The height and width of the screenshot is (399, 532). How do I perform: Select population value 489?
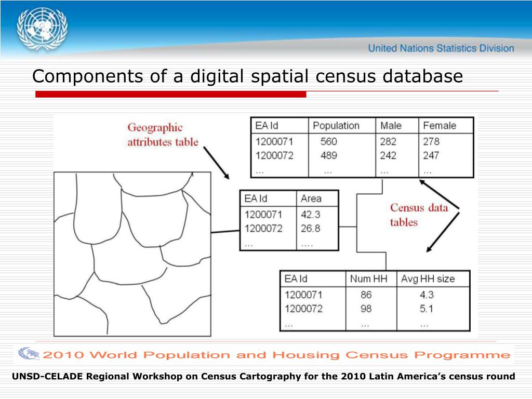click(329, 155)
